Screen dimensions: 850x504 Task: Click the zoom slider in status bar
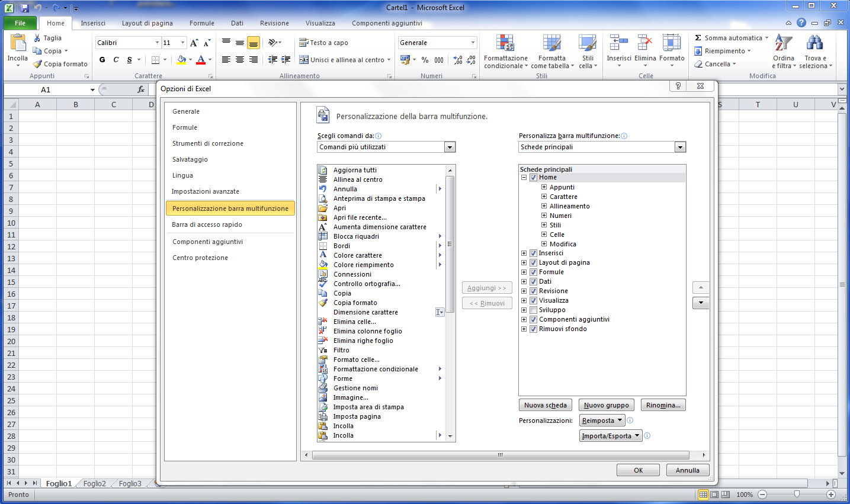coord(797,495)
